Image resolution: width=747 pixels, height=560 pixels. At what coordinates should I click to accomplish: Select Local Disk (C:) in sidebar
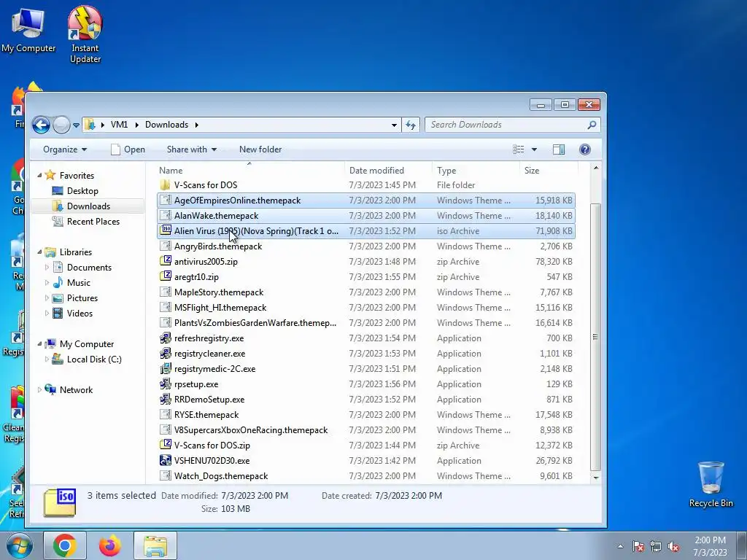(x=94, y=359)
